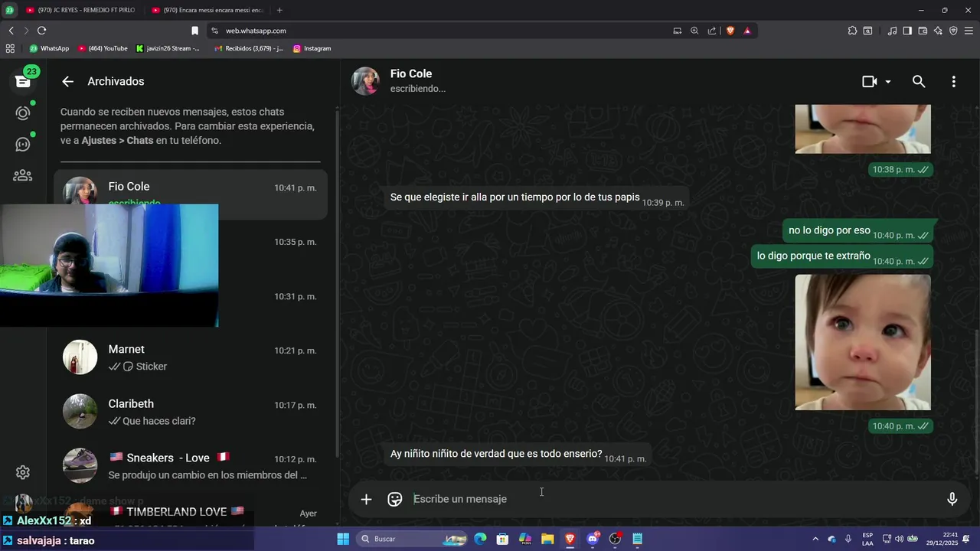Open File Explorer from taskbar
The width and height of the screenshot is (980, 551).
tap(547, 539)
